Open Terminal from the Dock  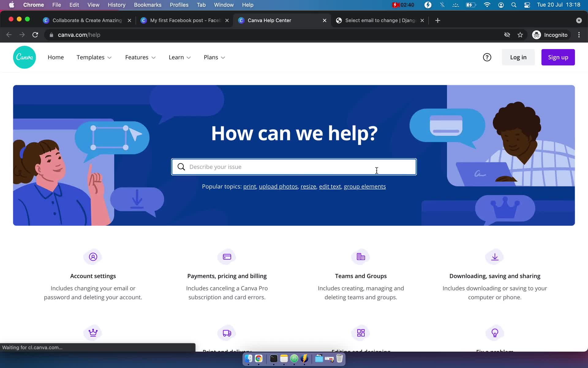click(x=273, y=358)
